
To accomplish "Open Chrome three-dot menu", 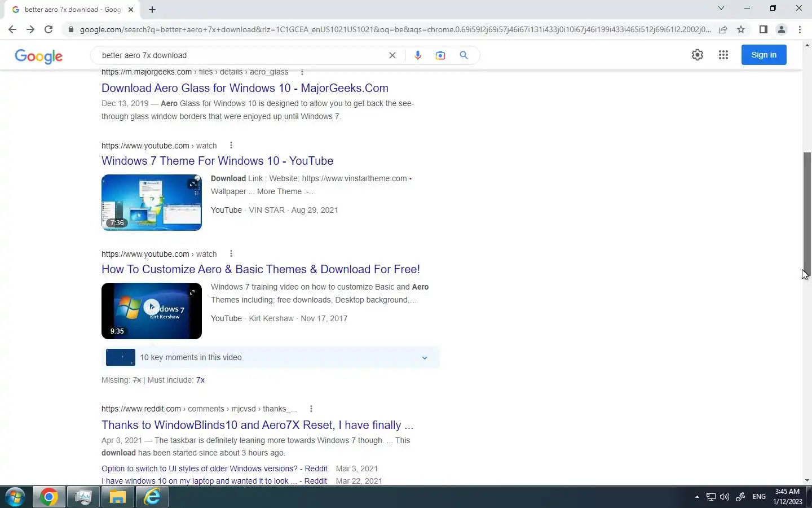I will (x=800, y=29).
